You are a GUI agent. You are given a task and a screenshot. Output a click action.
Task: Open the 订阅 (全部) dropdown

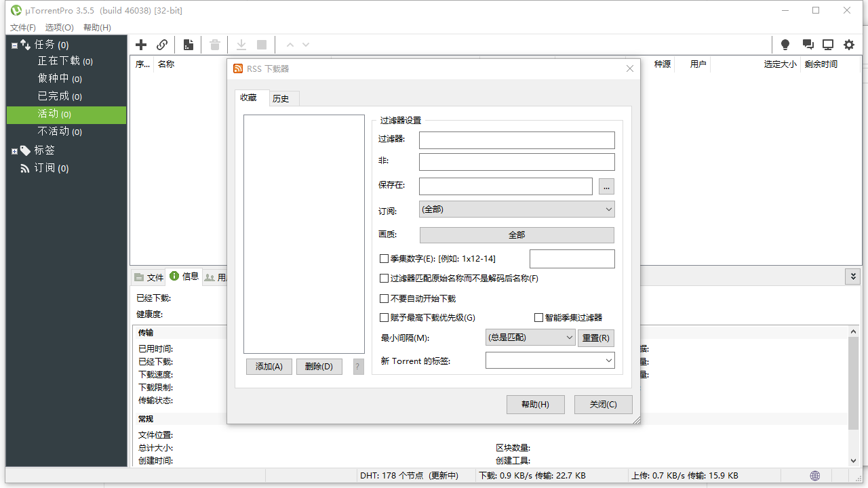[x=517, y=209]
